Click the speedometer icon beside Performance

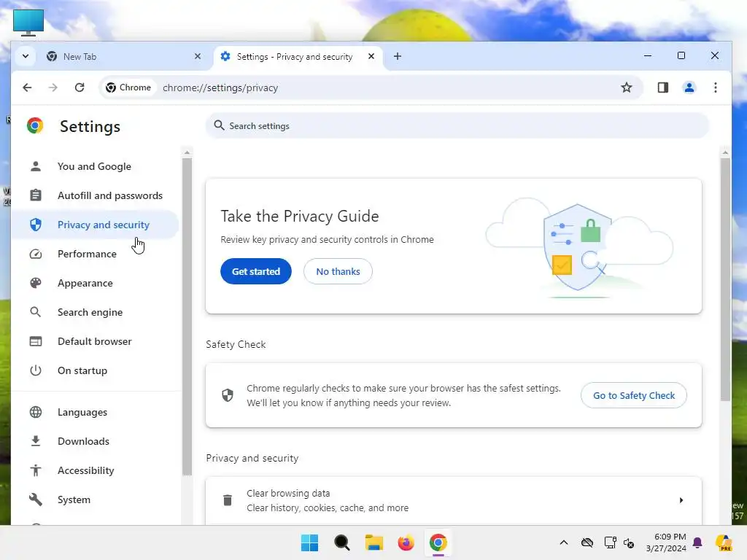tap(36, 254)
